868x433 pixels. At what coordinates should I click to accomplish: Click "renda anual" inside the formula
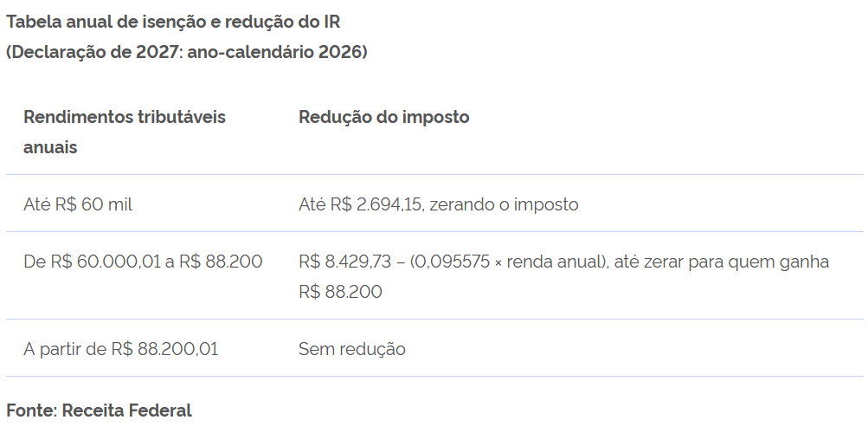click(563, 262)
